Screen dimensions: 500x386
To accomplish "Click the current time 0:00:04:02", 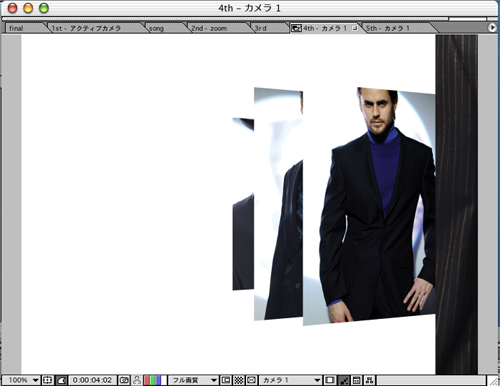I will (x=92, y=380).
